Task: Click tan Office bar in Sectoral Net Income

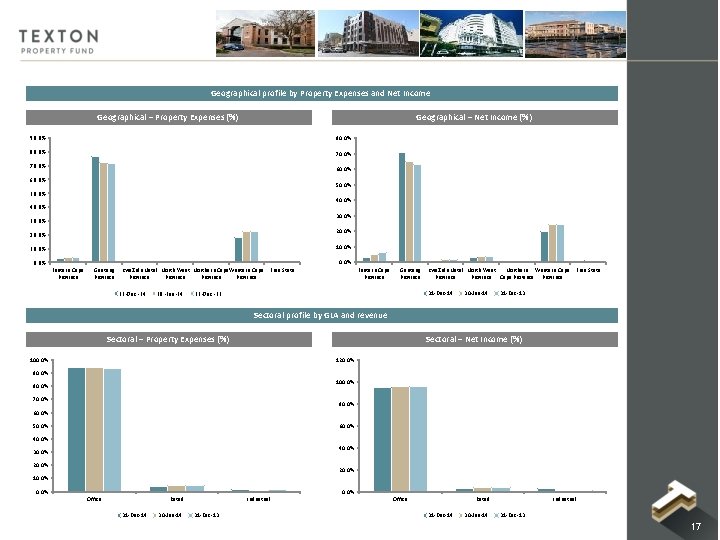Action: pyautogui.click(x=400, y=439)
